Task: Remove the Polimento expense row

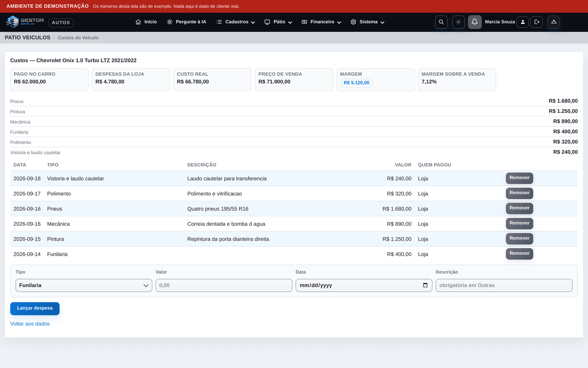Action: tap(519, 193)
